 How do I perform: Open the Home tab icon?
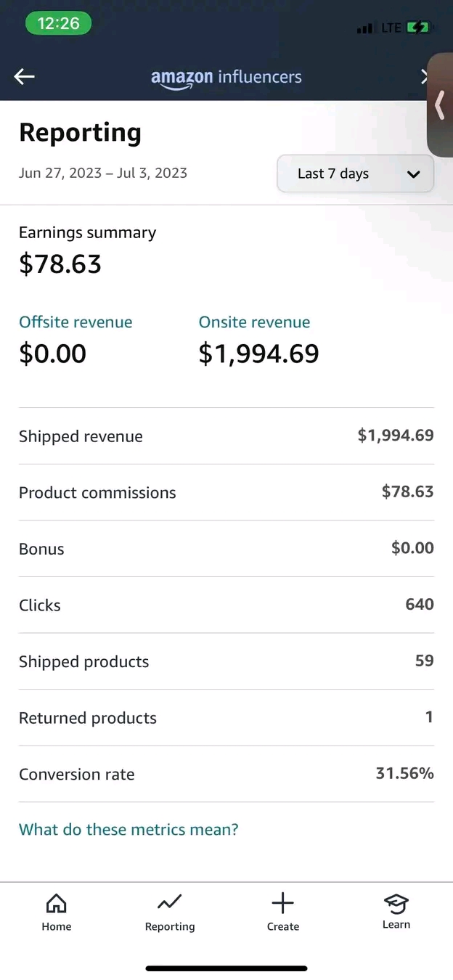(57, 904)
